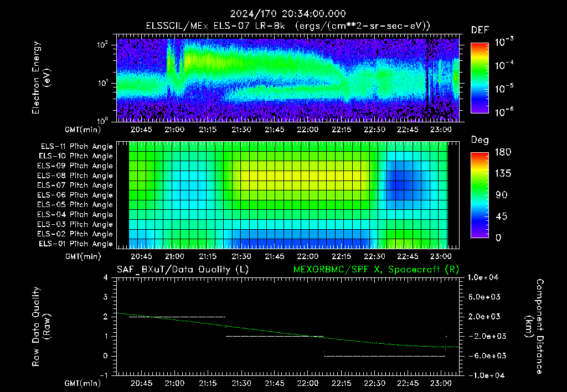The image size is (567, 392).
Task: Click 21:30 tick label under the spectrogram panel
Action: coord(241,130)
